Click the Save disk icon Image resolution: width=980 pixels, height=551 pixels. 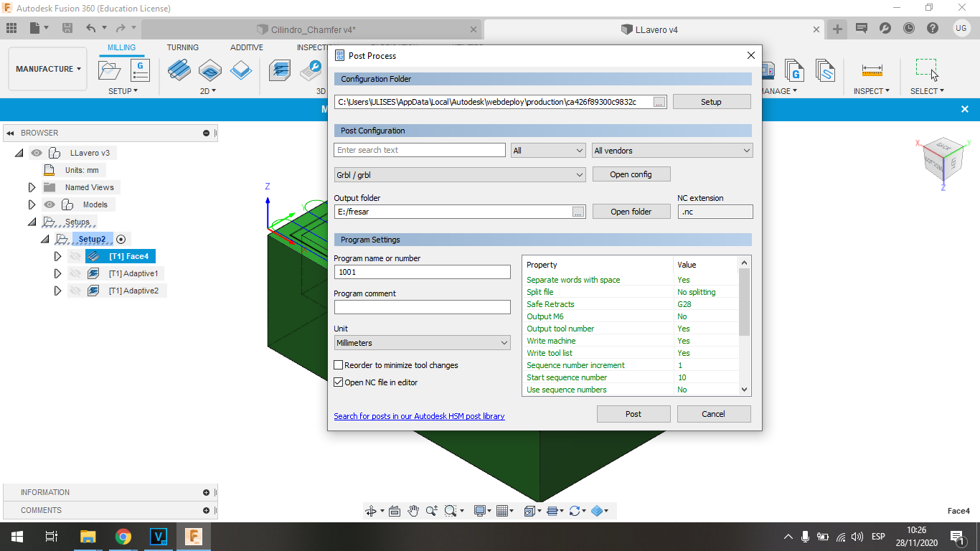click(x=67, y=29)
